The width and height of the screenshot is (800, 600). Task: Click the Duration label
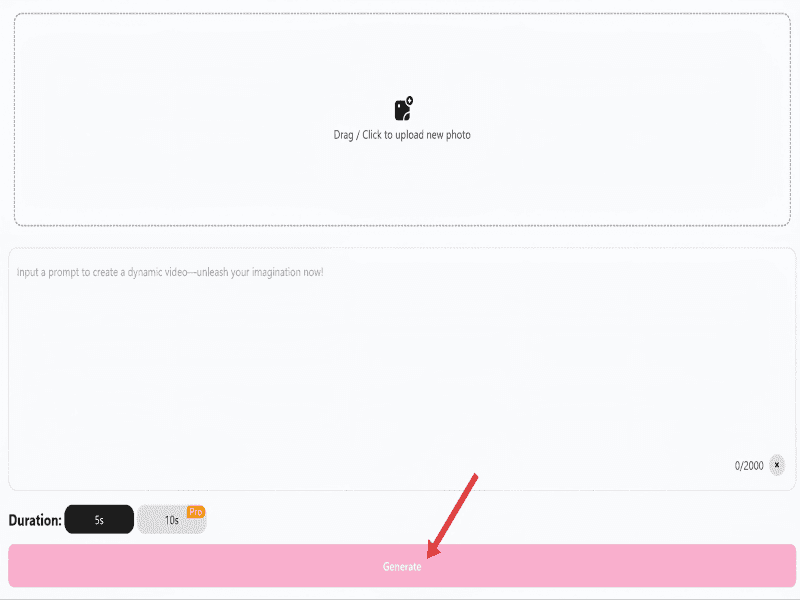[x=35, y=520]
